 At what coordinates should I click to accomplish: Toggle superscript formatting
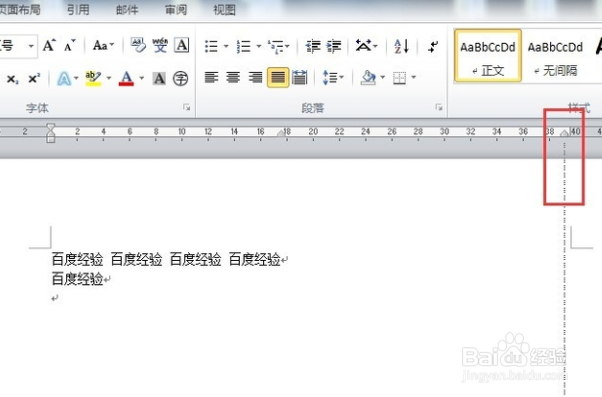click(34, 78)
